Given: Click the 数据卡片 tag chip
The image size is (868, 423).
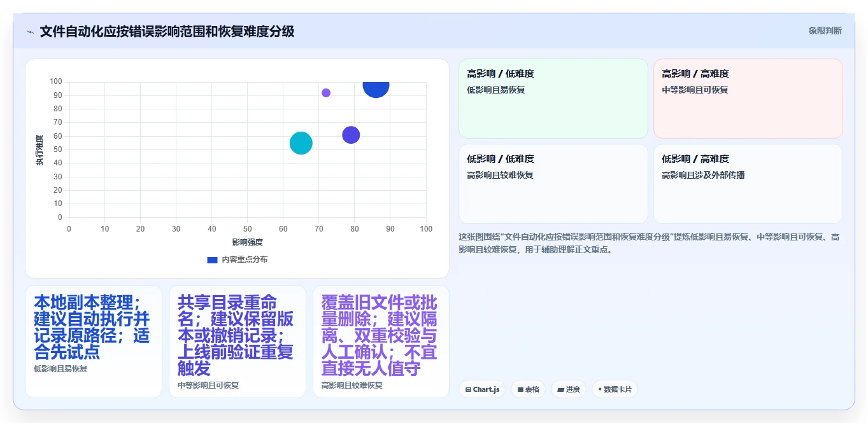Looking at the screenshot, I should [615, 389].
